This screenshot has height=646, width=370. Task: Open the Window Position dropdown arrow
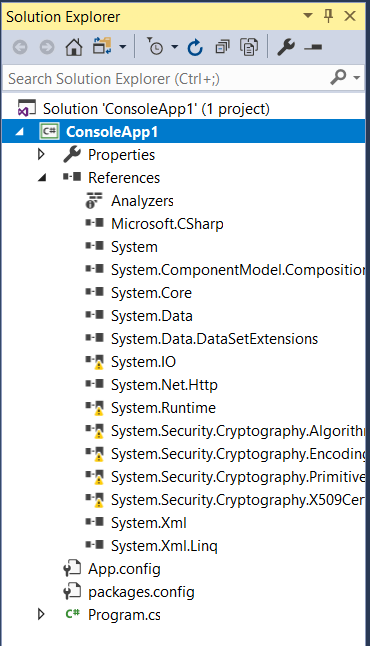(307, 16)
